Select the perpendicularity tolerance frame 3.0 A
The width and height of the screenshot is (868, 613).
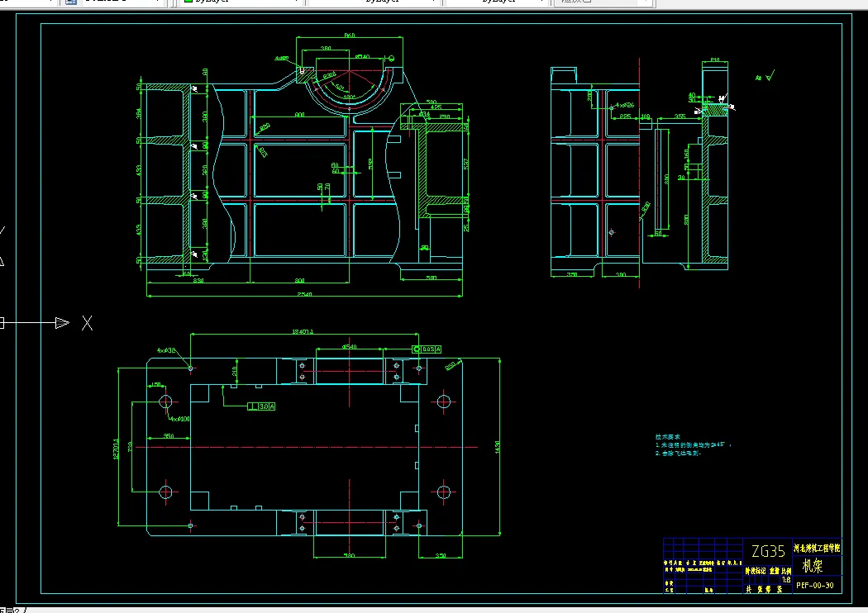(261, 406)
